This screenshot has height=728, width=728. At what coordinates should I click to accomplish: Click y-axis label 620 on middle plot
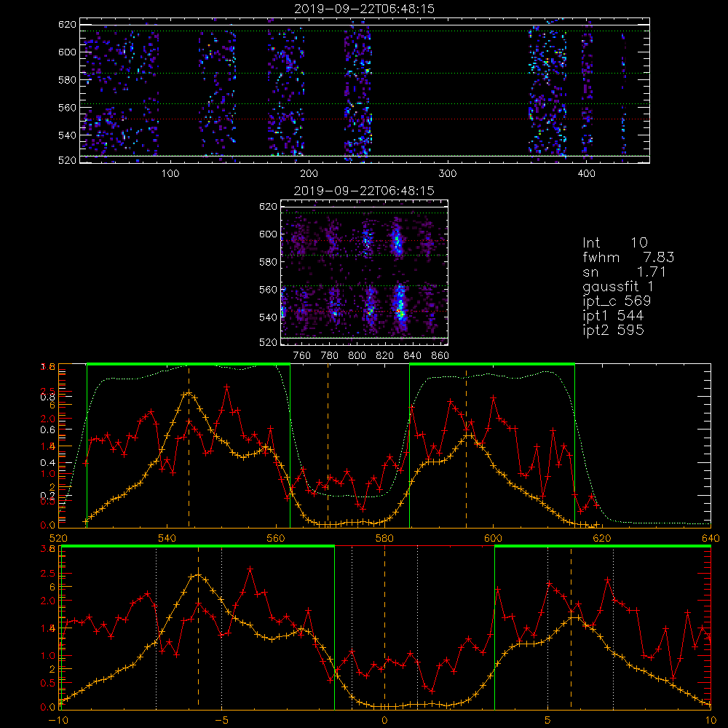(x=268, y=207)
